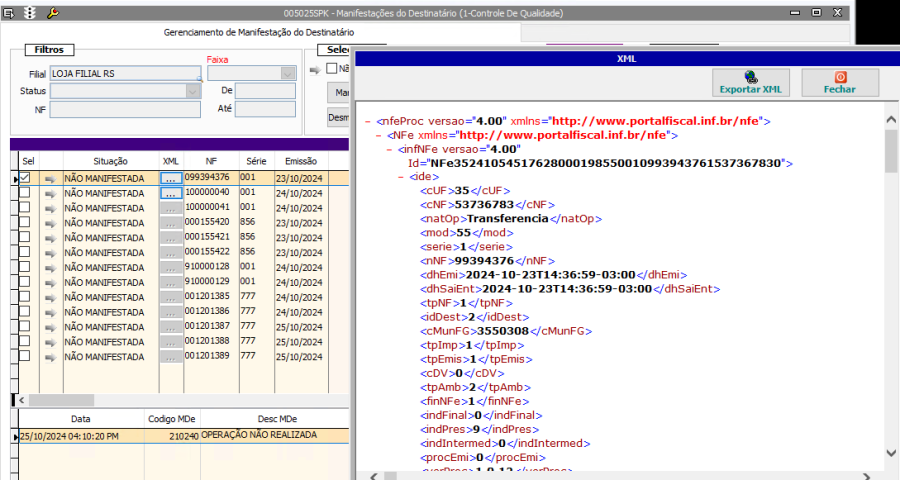The image size is (900, 480).
Task: Click the wrench settings icon in title bar
Action: [53, 12]
